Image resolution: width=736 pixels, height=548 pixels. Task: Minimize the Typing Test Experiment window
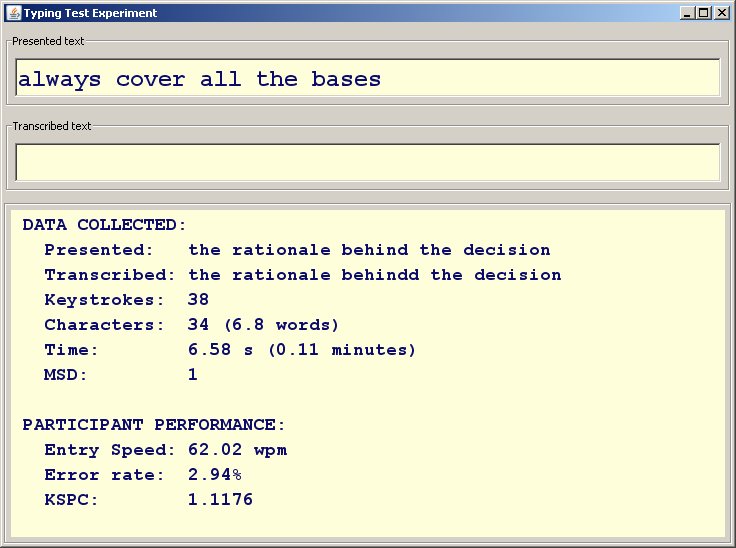[687, 13]
